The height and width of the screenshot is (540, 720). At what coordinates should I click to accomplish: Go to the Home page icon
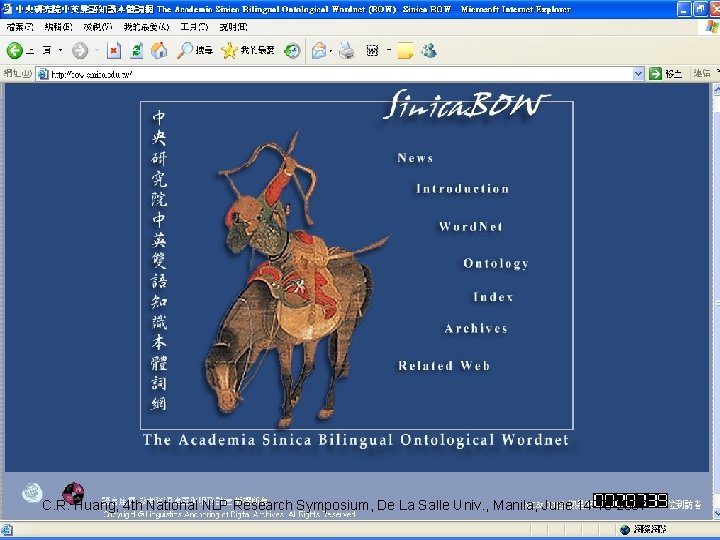[x=159, y=50]
